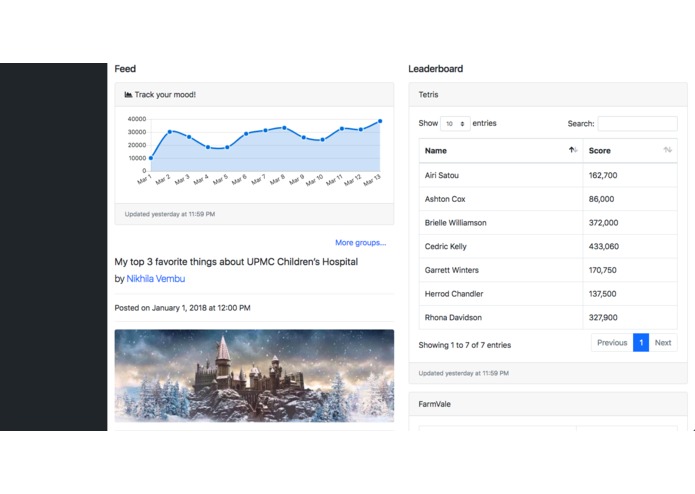This screenshot has height=494, width=695.
Task: Select Cedric Kelly in leaderboard
Action: coord(445,246)
